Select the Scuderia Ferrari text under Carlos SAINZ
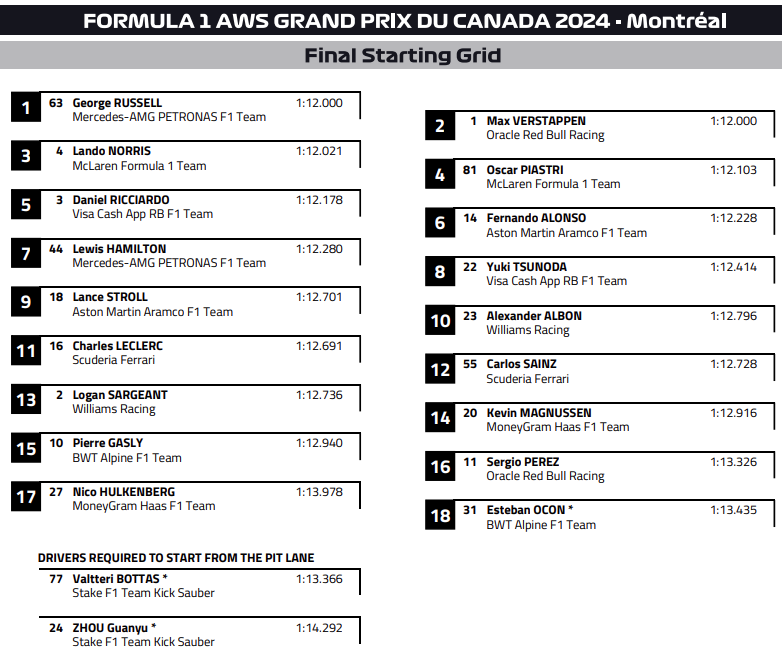The image size is (782, 661). pos(527,379)
